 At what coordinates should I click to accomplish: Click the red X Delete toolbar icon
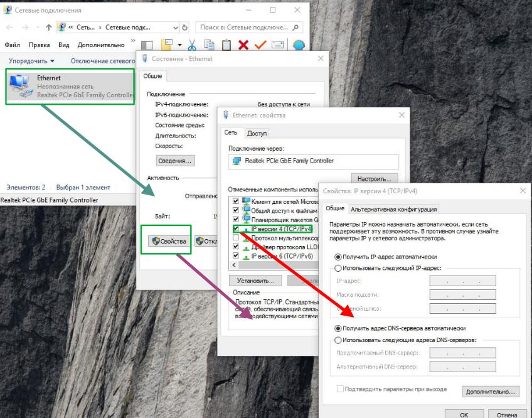click(243, 45)
